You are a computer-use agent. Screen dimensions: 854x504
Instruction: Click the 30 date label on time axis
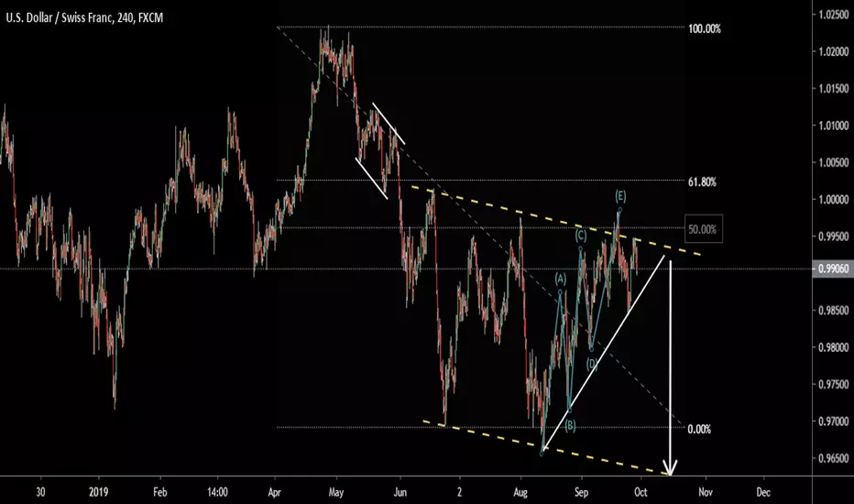[x=41, y=493]
